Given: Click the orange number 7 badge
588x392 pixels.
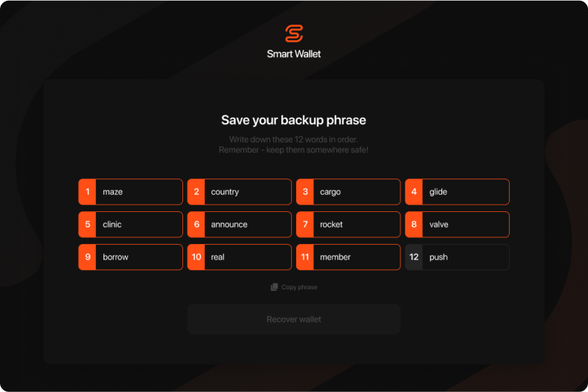Looking at the screenshot, I should (305, 225).
